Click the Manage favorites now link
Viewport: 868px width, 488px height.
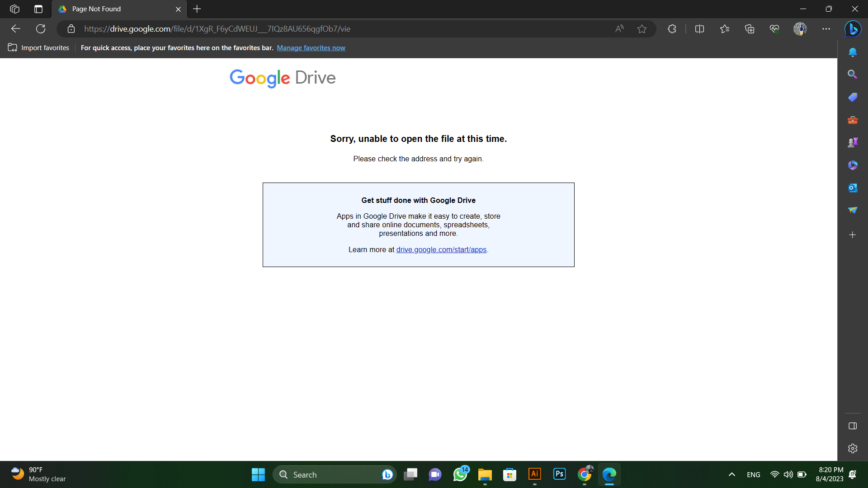tap(311, 47)
